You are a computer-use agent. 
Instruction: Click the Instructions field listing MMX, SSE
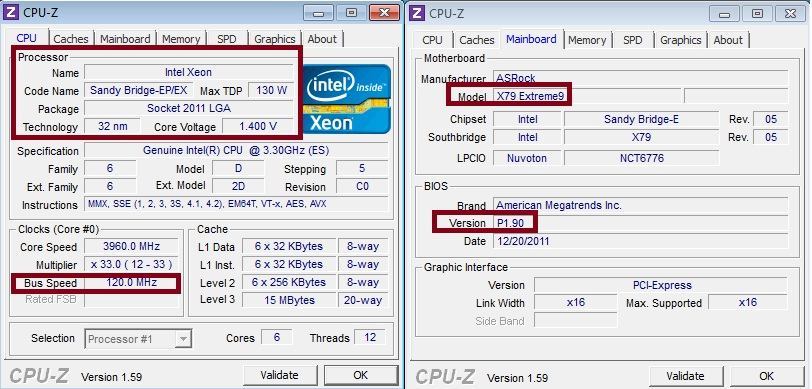click(236, 204)
